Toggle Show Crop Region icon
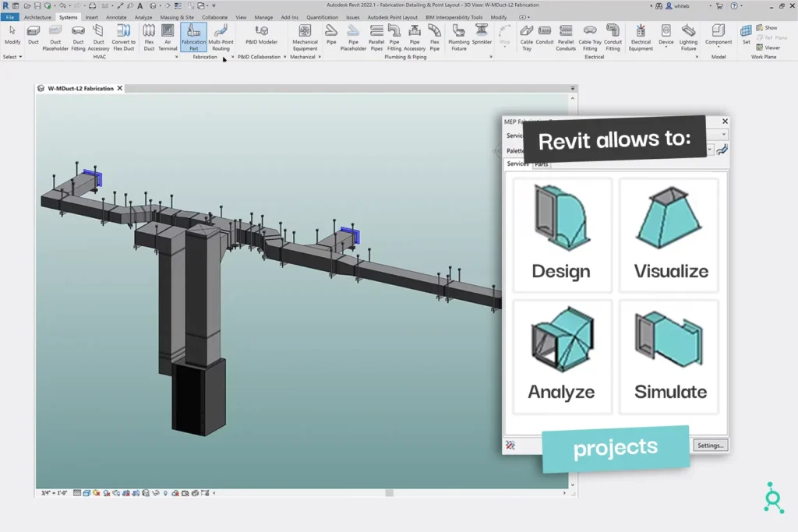This screenshot has width=798, height=532. click(x=136, y=493)
